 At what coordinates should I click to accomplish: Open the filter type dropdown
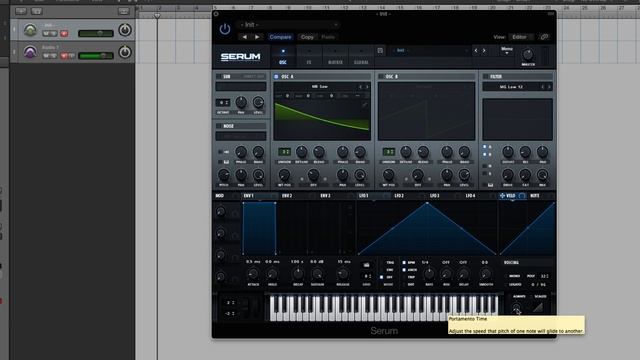[512, 87]
